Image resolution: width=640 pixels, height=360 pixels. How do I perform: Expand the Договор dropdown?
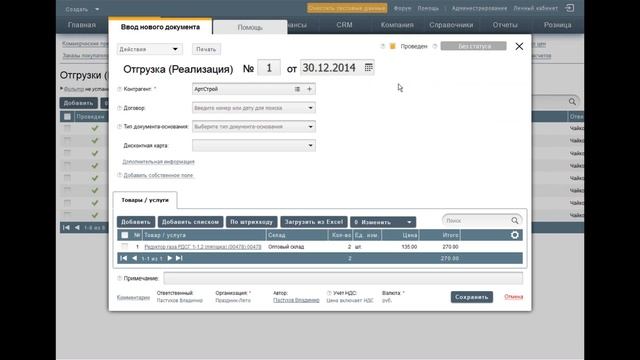click(x=310, y=108)
